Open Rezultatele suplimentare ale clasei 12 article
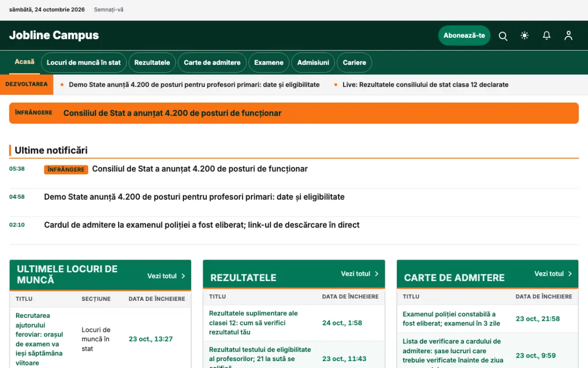The image size is (588, 368). [x=253, y=323]
